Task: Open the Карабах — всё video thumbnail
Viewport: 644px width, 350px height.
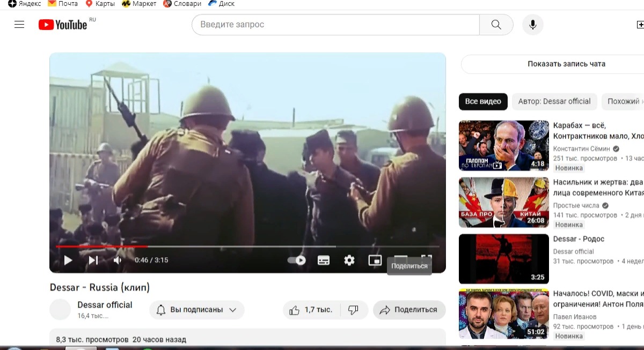Action: 504,146
